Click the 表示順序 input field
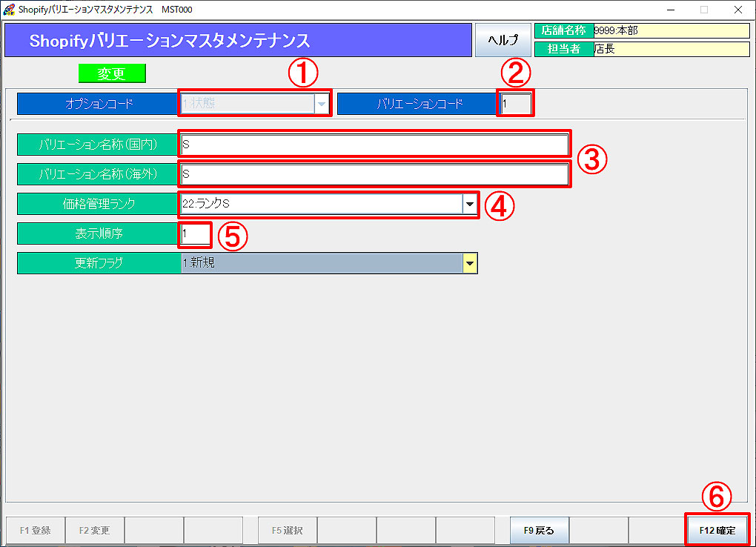The height and width of the screenshot is (547, 756). 195,234
